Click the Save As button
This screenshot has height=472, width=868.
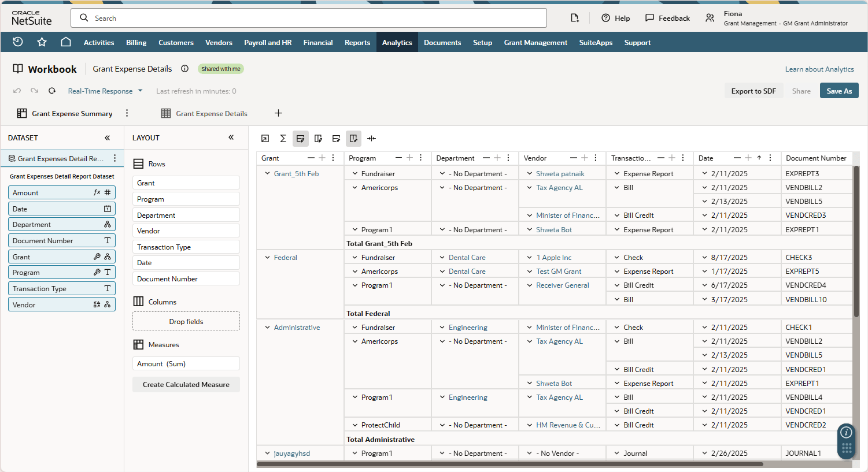[839, 91]
